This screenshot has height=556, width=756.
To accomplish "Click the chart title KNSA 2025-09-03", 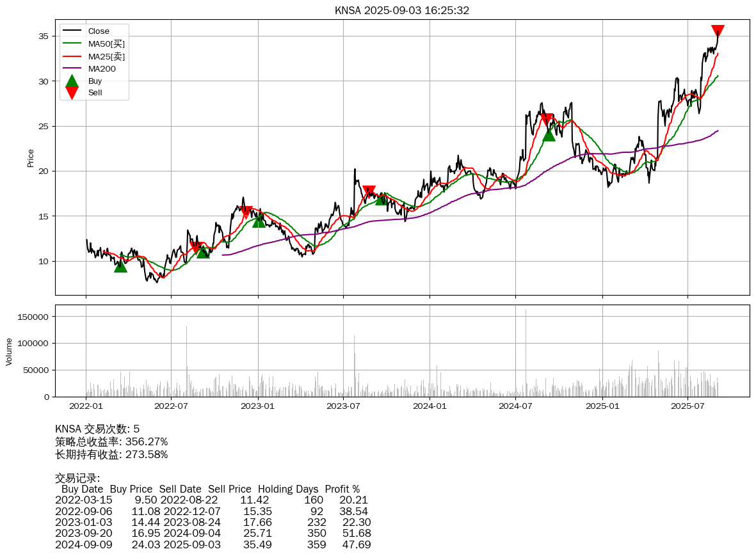I will pos(401,10).
